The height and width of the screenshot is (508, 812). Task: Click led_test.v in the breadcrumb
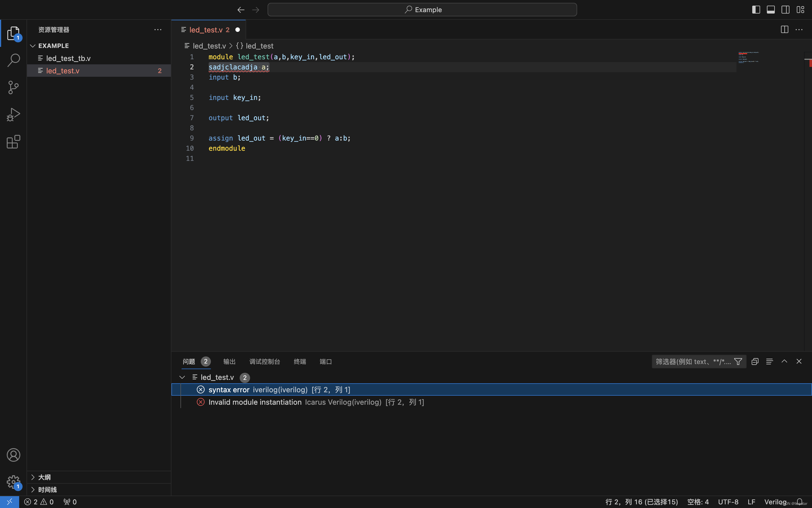[209, 46]
